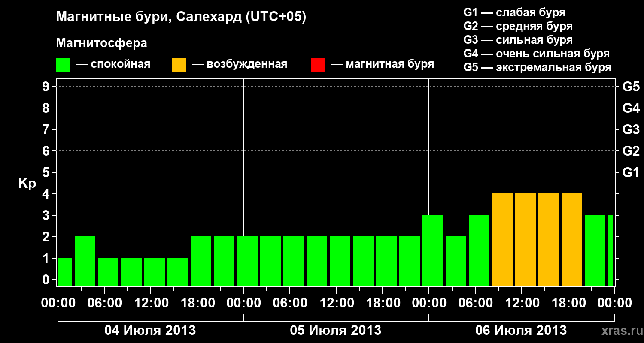
Task: Click the "06:00" time label above 05 Июля 2013
Action: (290, 303)
